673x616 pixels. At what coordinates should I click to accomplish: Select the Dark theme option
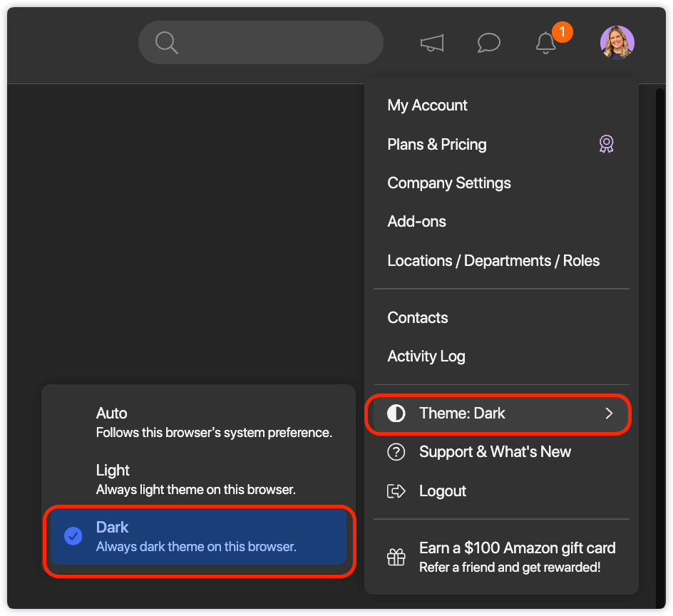click(198, 536)
